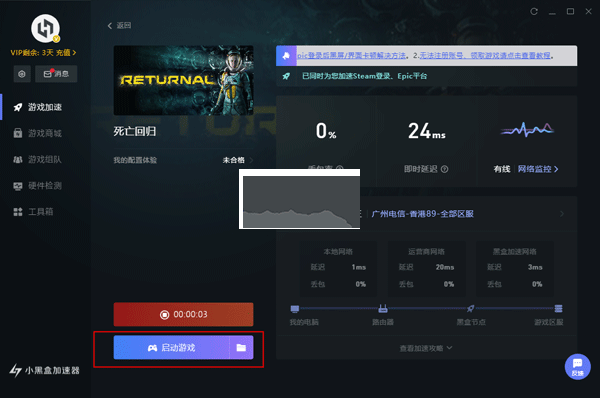Click the 黑盒节点 rocket node icon
This screenshot has width=600, height=398.
pos(471,308)
